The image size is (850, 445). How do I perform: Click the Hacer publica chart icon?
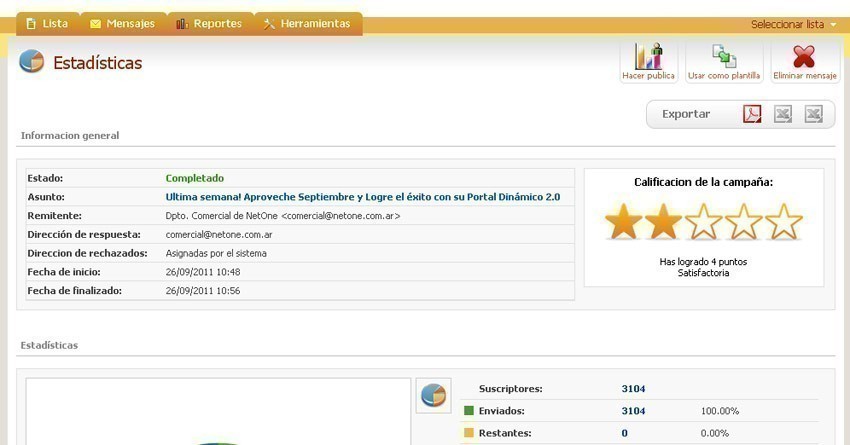click(x=648, y=56)
